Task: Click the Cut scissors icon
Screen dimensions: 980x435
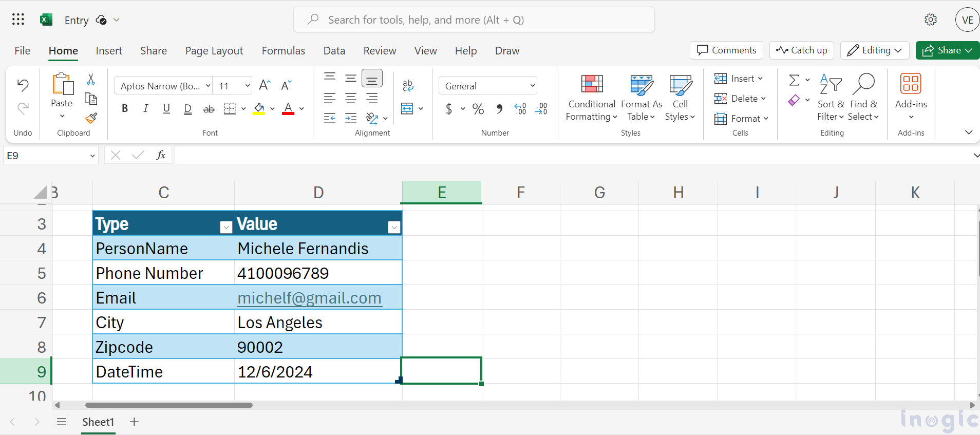Action: pyautogui.click(x=91, y=79)
